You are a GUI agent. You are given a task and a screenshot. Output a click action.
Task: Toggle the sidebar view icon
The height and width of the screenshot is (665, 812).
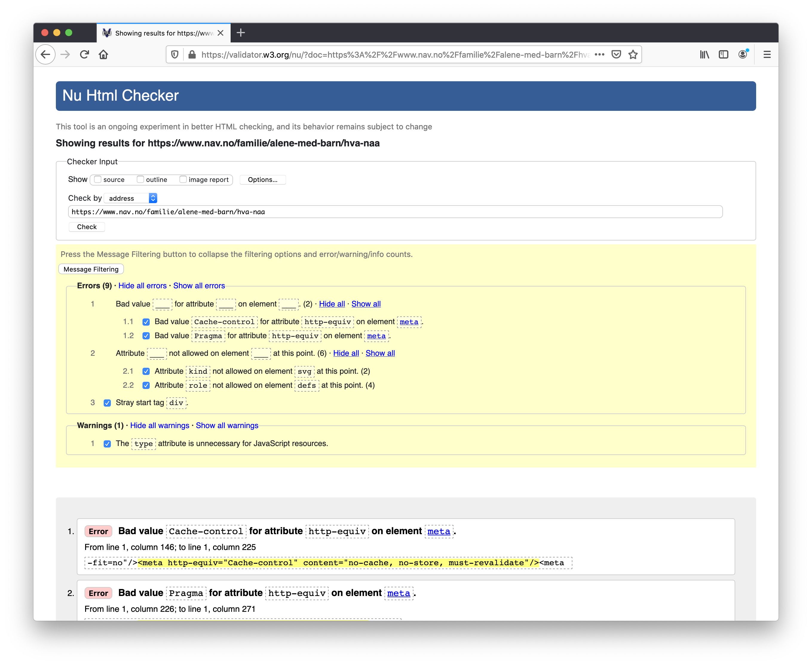723,55
